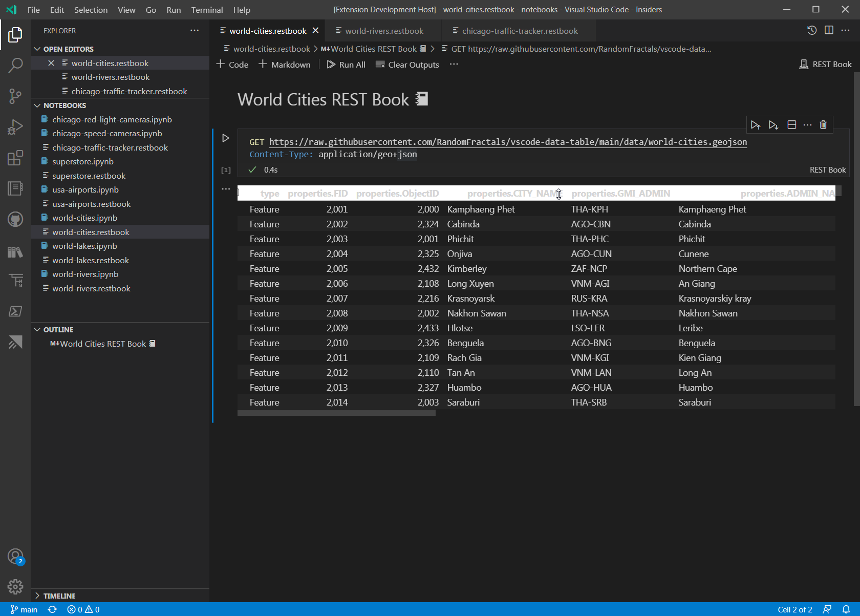Open errors and warnings count in status bar
The width and height of the screenshot is (860, 616).
(83, 609)
